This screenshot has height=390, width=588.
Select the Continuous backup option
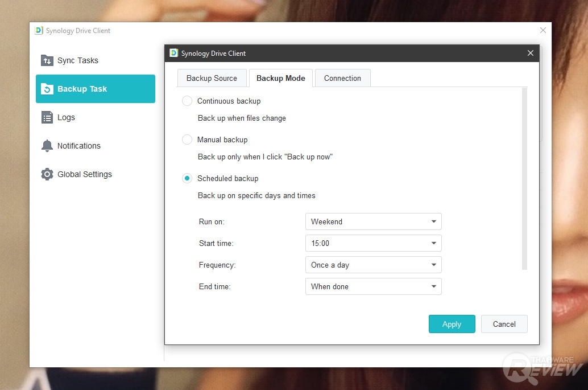tap(187, 101)
